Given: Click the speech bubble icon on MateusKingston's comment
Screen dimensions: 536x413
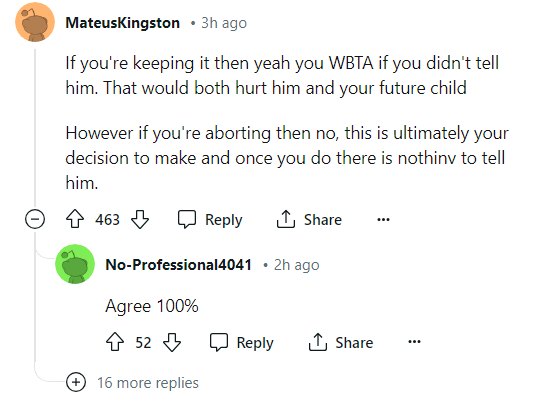Looking at the screenshot, I should pyautogui.click(x=187, y=219).
